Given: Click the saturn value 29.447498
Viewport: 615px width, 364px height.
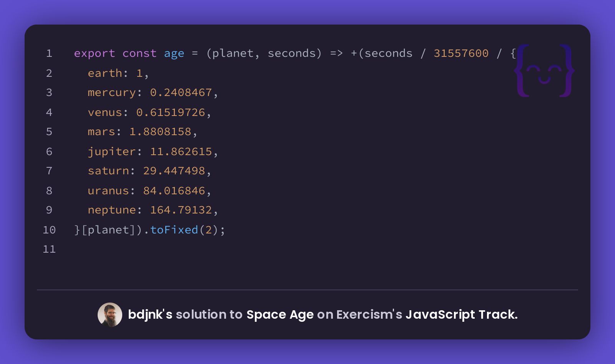Looking at the screenshot, I should point(174,171).
